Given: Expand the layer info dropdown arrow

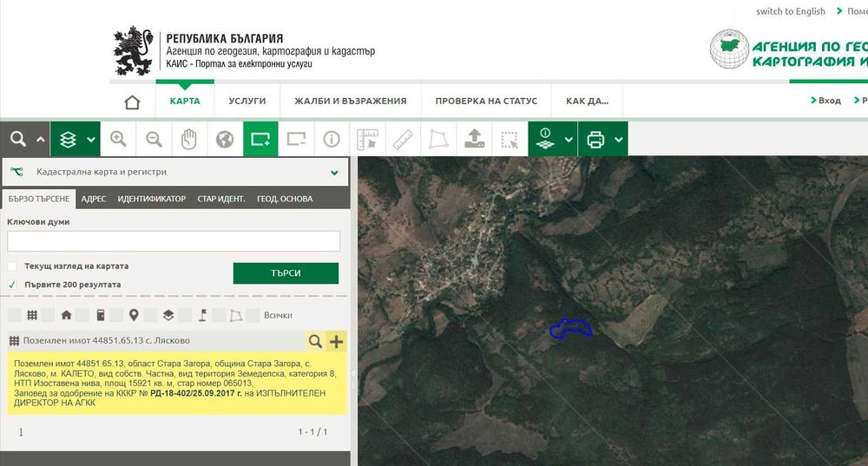Looking at the screenshot, I should point(569,140).
